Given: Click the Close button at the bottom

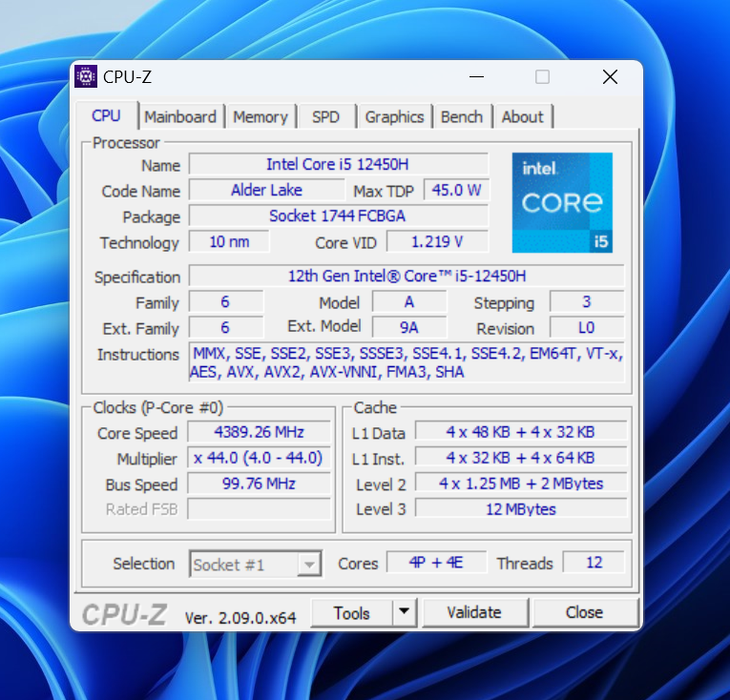Looking at the screenshot, I should click(584, 612).
